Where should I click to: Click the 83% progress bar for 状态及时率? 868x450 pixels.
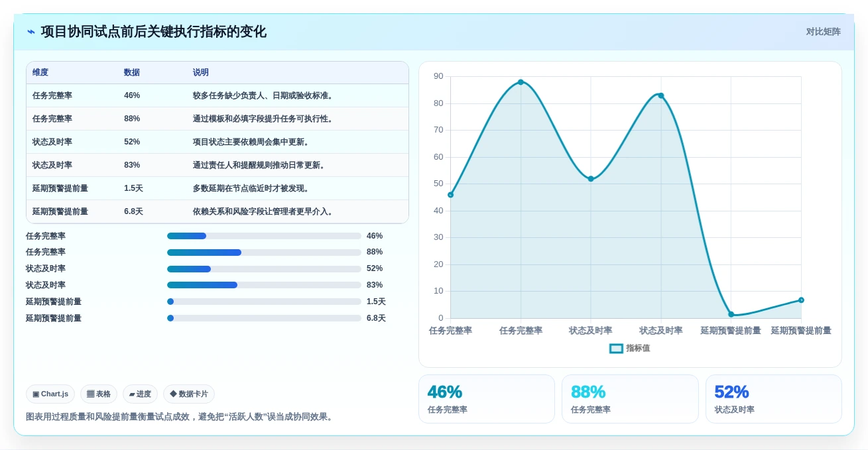264,285
